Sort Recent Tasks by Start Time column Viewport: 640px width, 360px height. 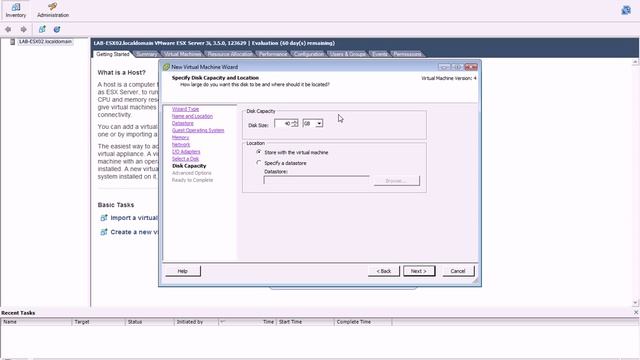(305, 322)
